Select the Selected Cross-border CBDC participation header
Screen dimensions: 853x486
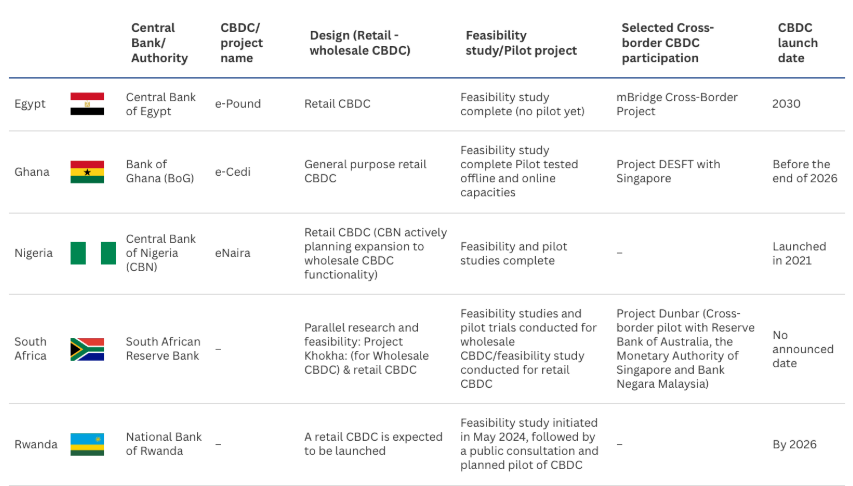coord(667,43)
